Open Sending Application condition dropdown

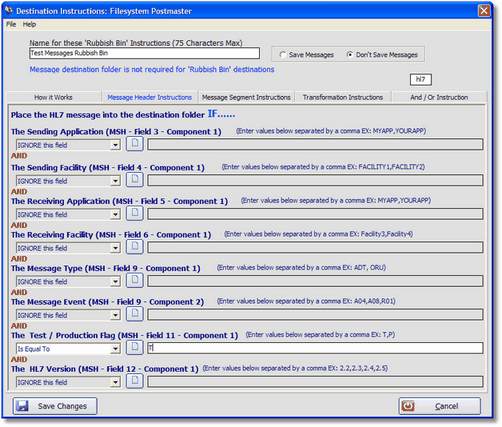click(115, 145)
